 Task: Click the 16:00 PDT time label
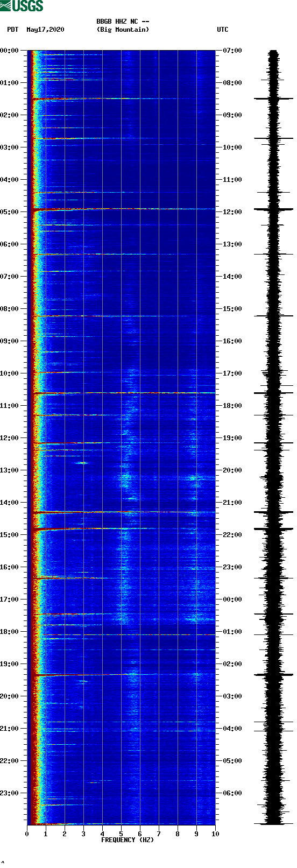(x=10, y=567)
